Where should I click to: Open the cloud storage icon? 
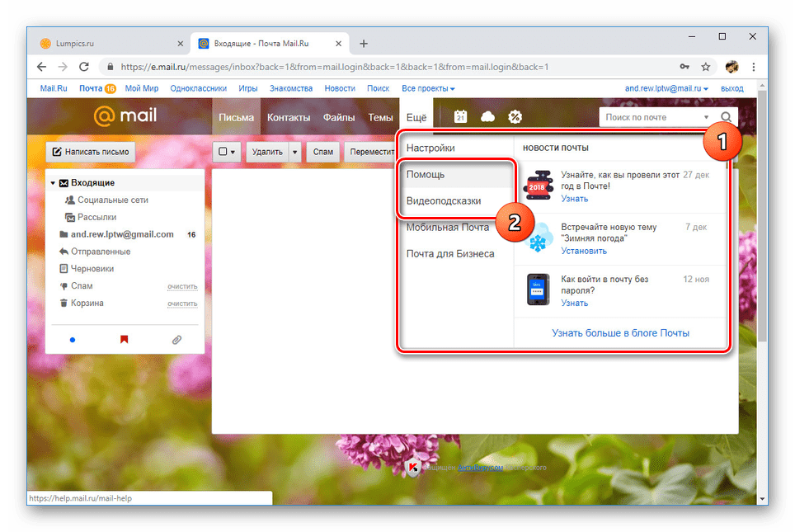pyautogui.click(x=487, y=116)
